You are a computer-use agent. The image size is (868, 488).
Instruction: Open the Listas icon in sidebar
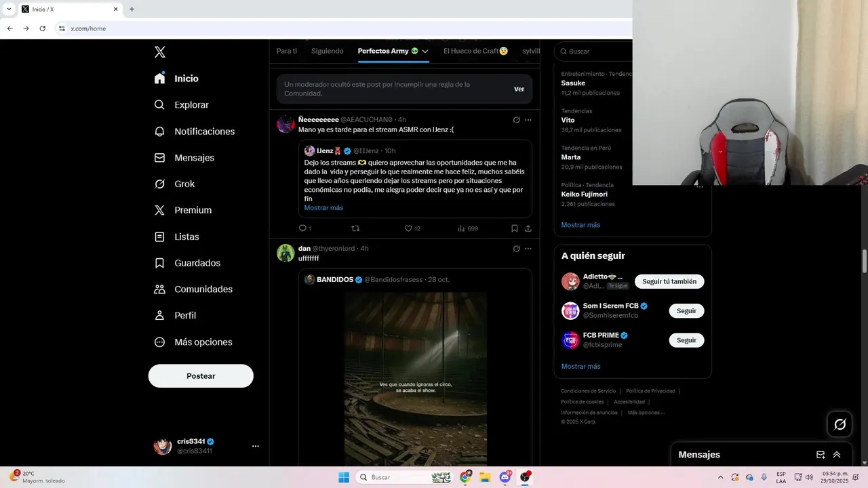click(x=159, y=237)
